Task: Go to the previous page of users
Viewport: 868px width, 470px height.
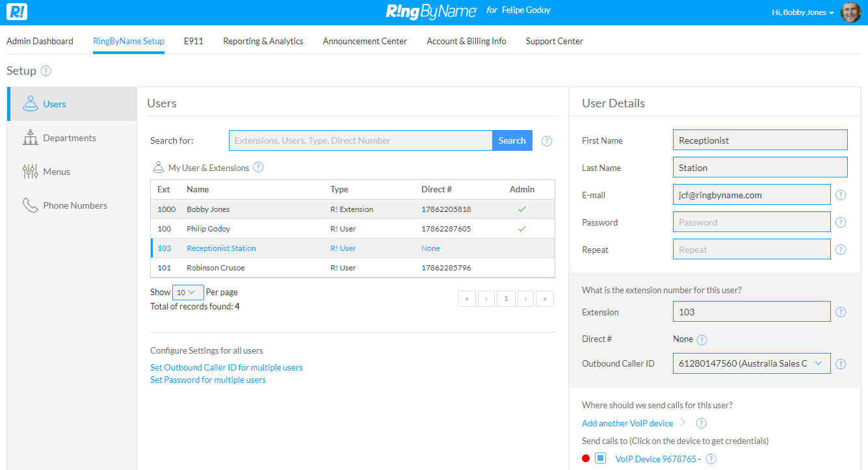Action: pyautogui.click(x=486, y=298)
